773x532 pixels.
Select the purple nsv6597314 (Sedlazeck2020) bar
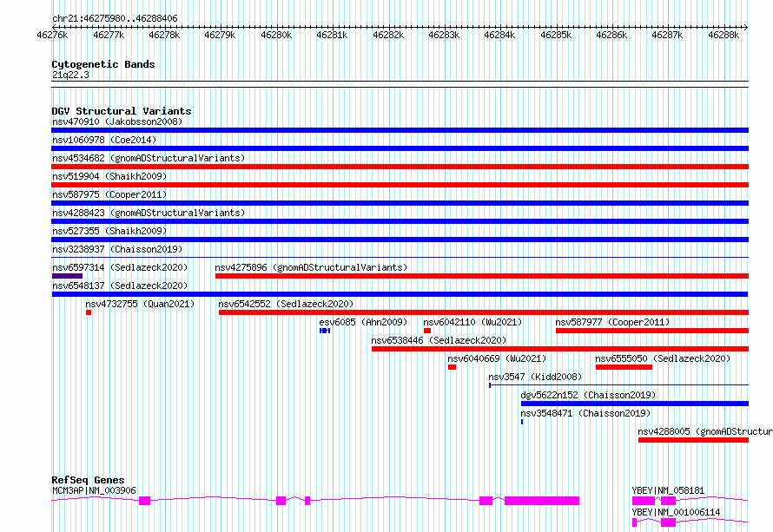click(67, 276)
